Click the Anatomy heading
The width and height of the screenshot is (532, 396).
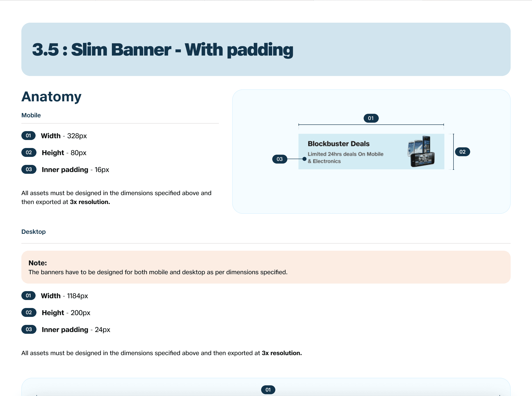tap(51, 97)
